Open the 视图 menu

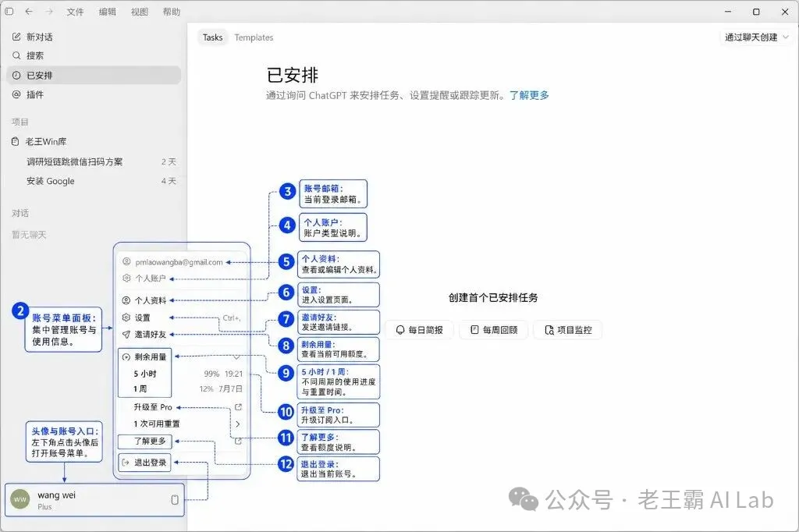(139, 12)
